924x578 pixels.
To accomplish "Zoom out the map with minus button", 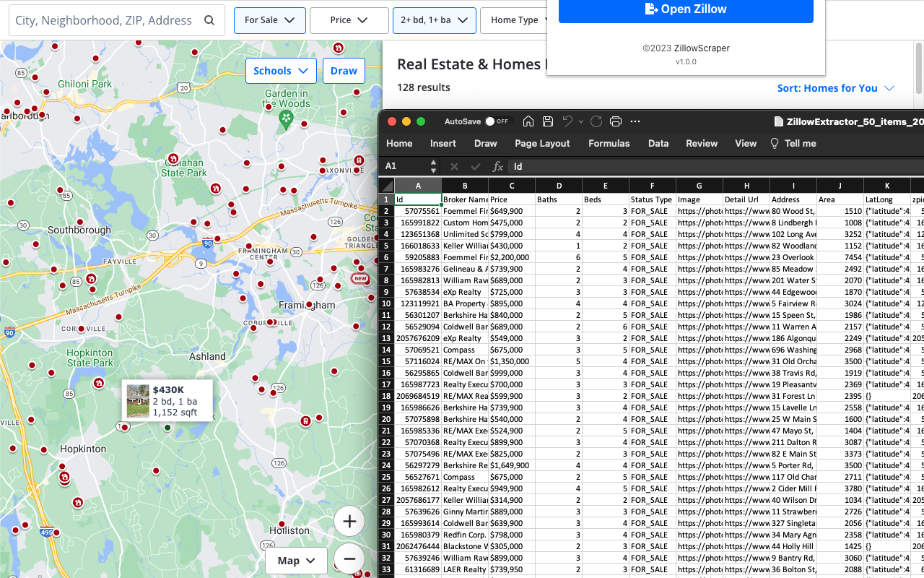I will pos(349,558).
